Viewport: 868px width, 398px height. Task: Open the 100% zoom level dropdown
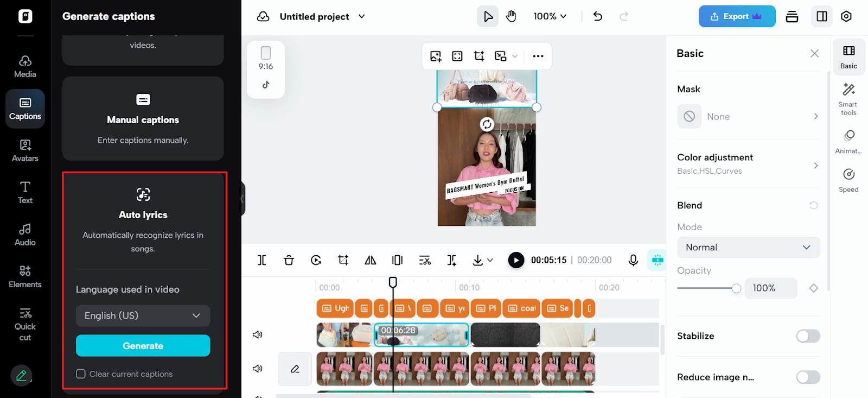click(550, 16)
